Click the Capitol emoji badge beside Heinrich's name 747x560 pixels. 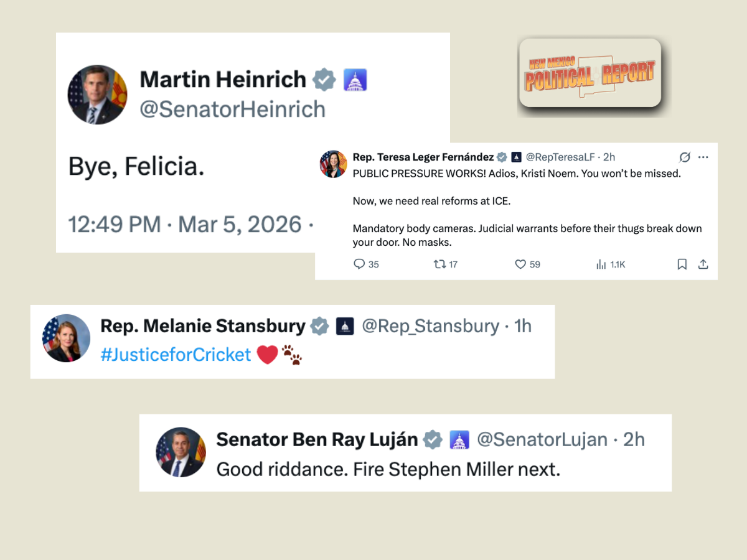pos(355,79)
